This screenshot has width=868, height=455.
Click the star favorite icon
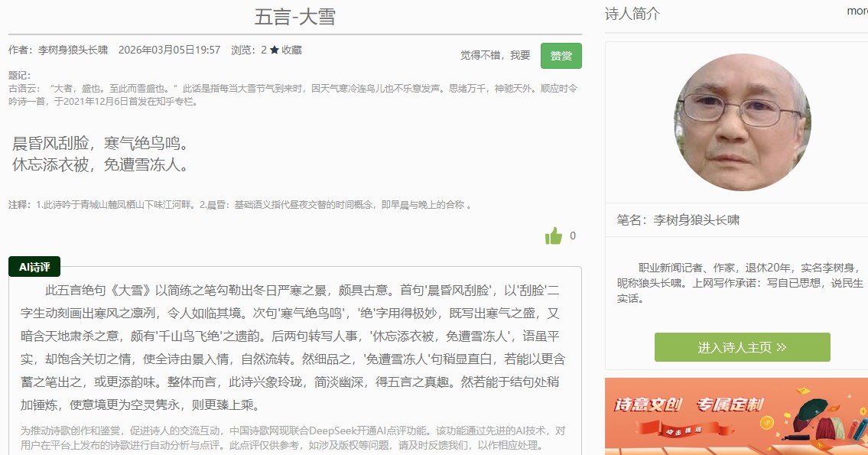coord(275,50)
